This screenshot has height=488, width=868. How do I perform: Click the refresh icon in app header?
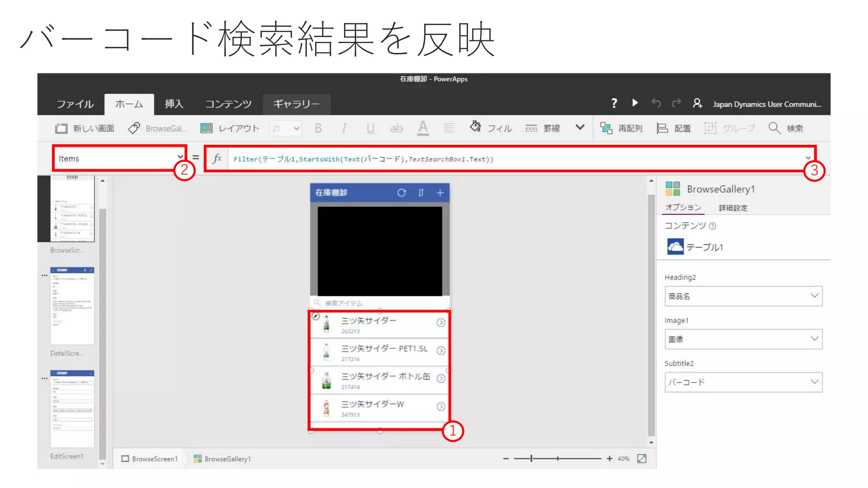(401, 193)
